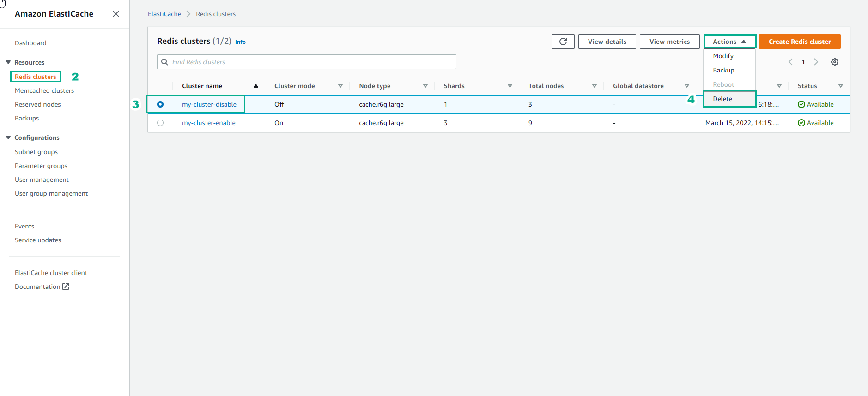Click View metrics button
The height and width of the screenshot is (396, 868).
pos(670,42)
